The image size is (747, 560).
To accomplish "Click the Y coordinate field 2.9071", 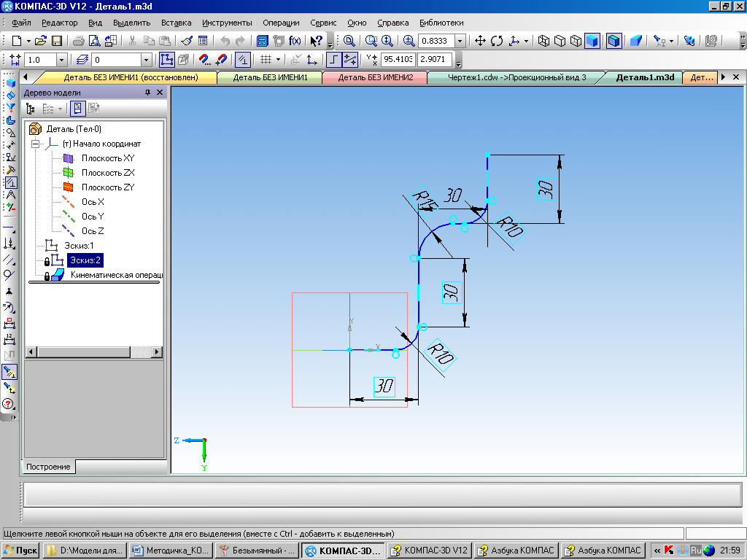I will tap(435, 60).
